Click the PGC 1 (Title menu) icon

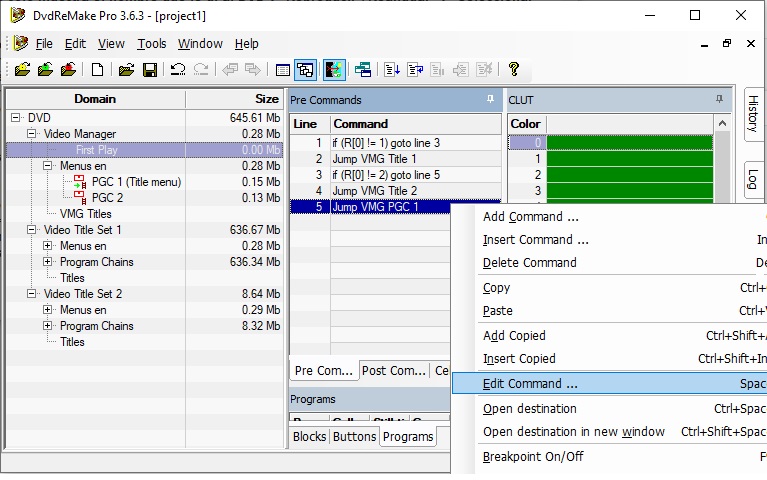80,182
